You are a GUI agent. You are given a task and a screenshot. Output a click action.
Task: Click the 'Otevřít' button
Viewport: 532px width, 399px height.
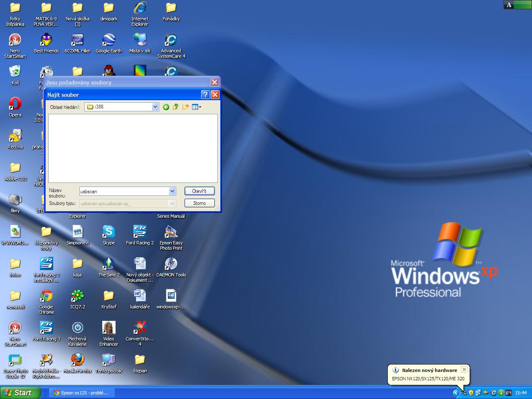point(199,191)
